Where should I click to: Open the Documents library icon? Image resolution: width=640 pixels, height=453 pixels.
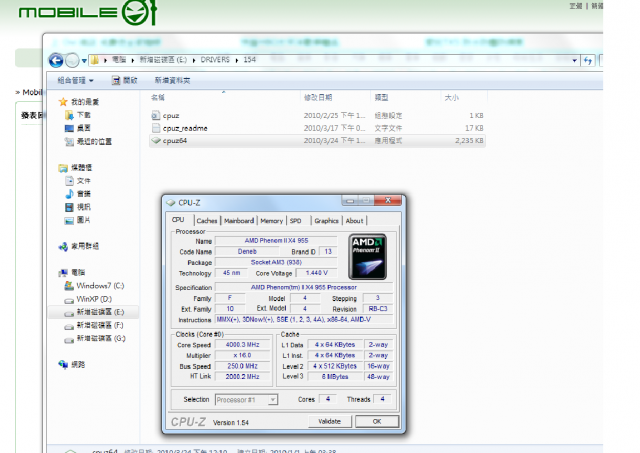point(69,181)
